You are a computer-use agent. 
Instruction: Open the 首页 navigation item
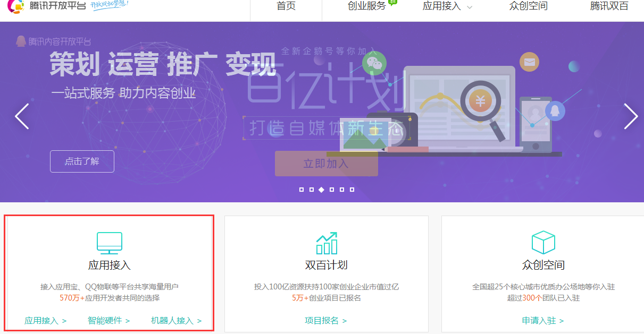coord(286,6)
